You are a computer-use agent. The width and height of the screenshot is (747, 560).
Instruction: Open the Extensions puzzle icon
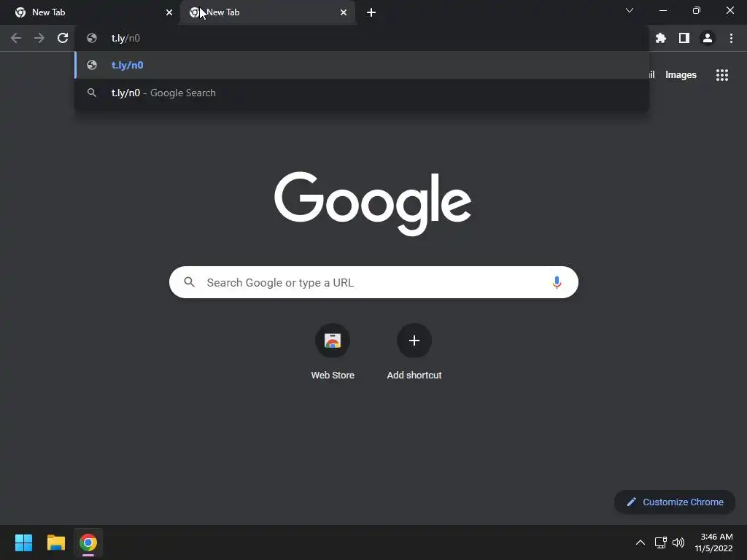[x=661, y=38]
